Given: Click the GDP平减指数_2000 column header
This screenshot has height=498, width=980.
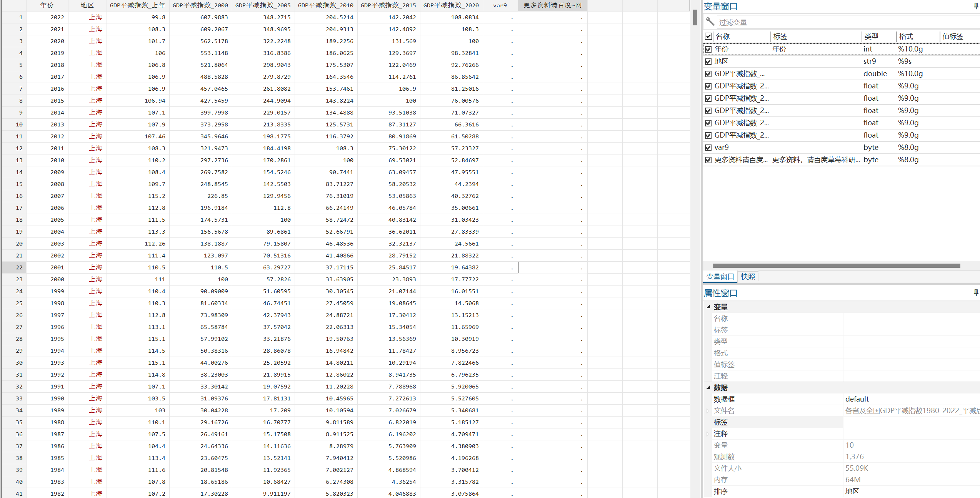Looking at the screenshot, I should click(x=200, y=5).
